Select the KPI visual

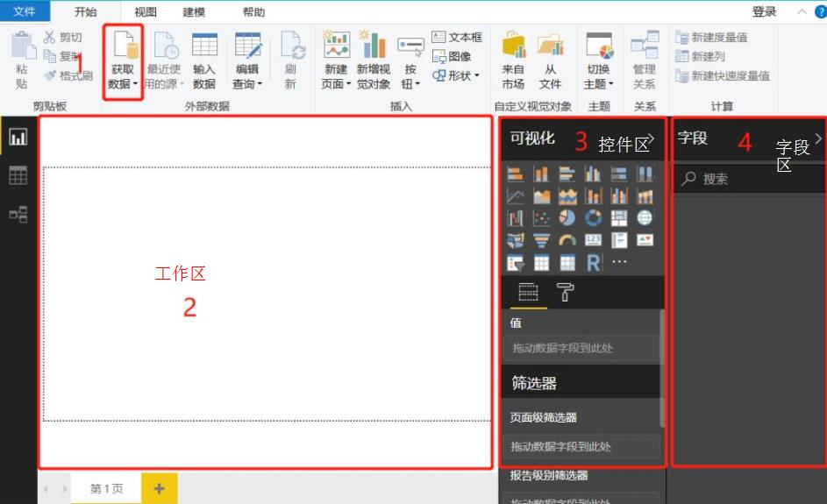(645, 240)
